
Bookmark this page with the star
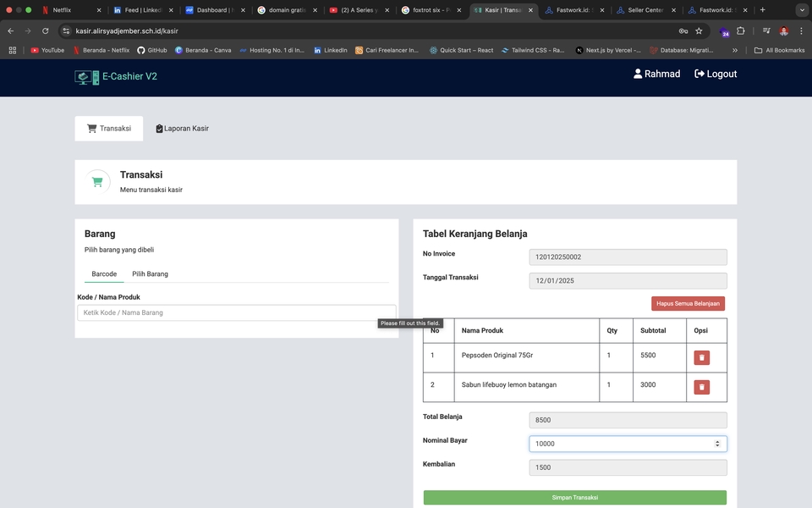click(699, 31)
